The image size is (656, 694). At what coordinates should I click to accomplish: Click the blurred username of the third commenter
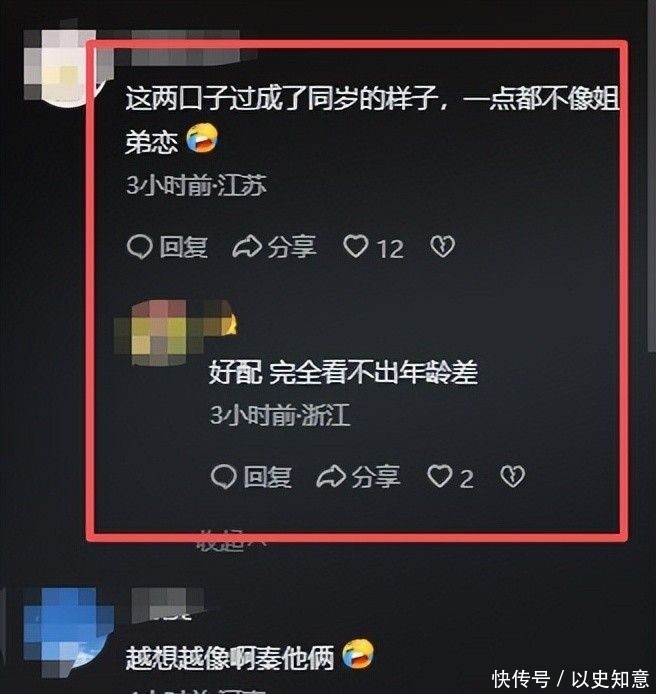(x=167, y=603)
